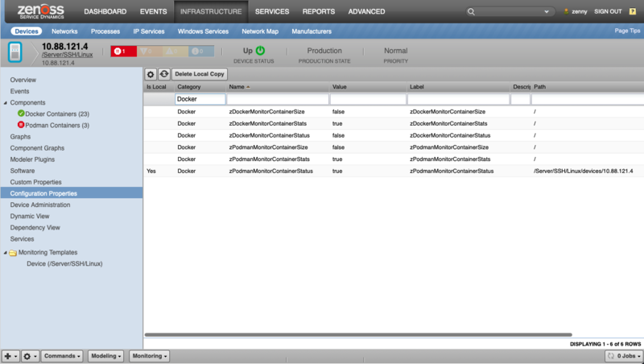The width and height of the screenshot is (644, 364).
Task: Click the orange error events counter
Action: [x=150, y=51]
